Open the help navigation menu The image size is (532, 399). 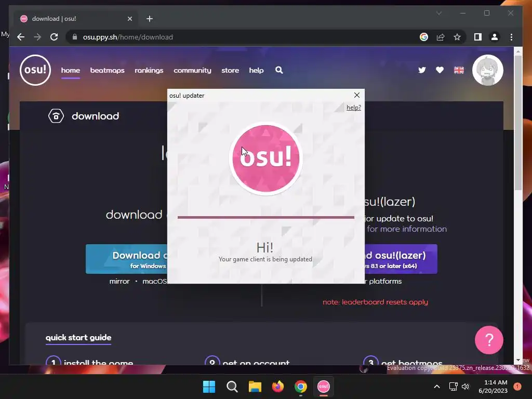pos(256,70)
